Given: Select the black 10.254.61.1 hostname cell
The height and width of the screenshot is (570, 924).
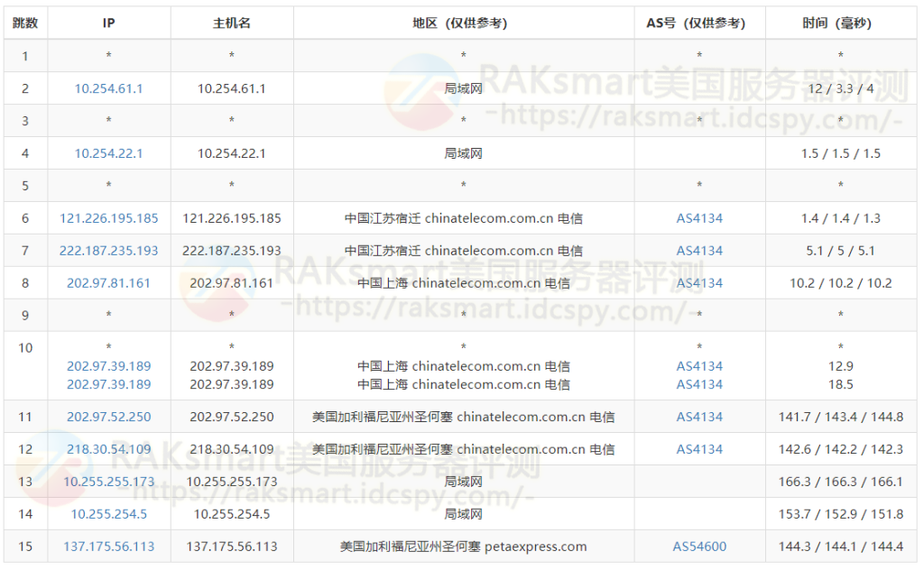Looking at the screenshot, I should pos(232,88).
